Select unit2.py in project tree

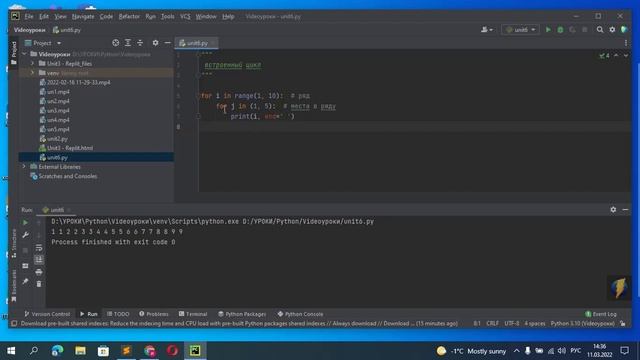coord(53,139)
